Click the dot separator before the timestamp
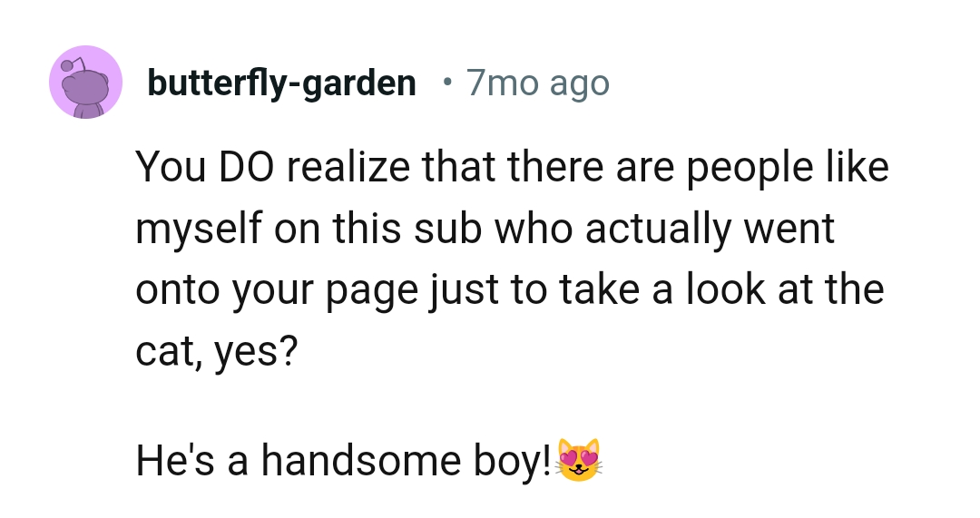980x518 pixels. point(446,83)
